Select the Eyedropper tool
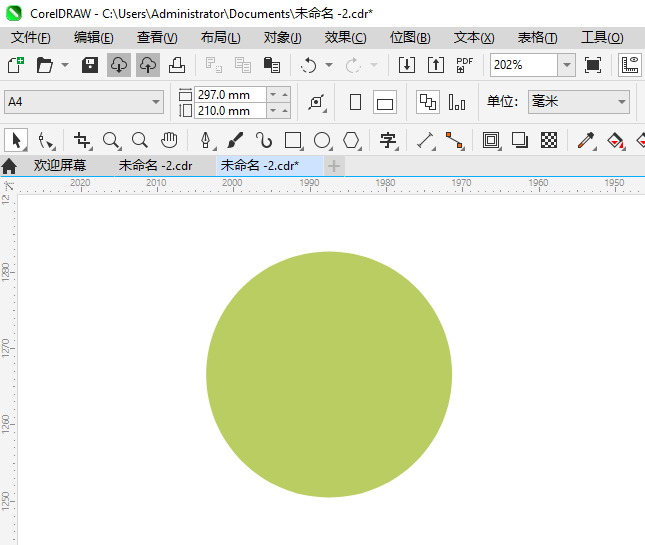Image resolution: width=645 pixels, height=545 pixels. coord(587,140)
